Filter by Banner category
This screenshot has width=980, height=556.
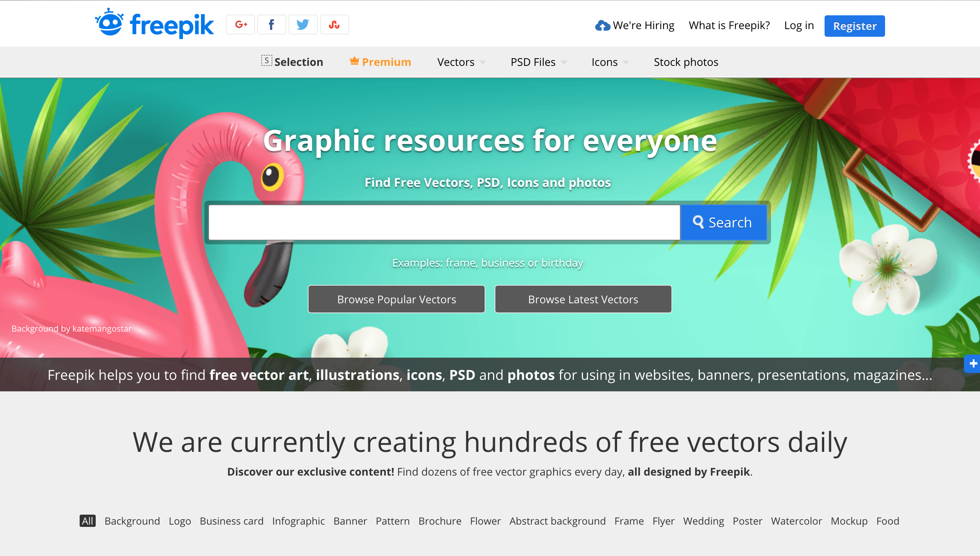click(350, 521)
